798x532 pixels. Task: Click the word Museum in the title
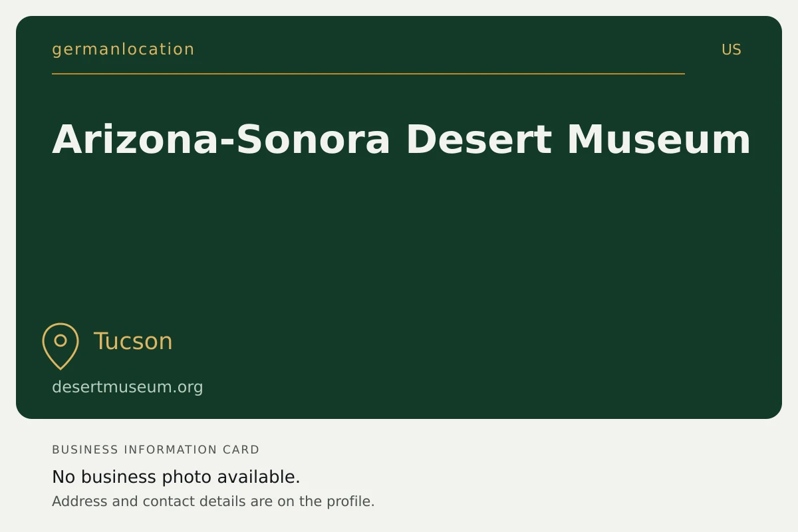coord(659,139)
